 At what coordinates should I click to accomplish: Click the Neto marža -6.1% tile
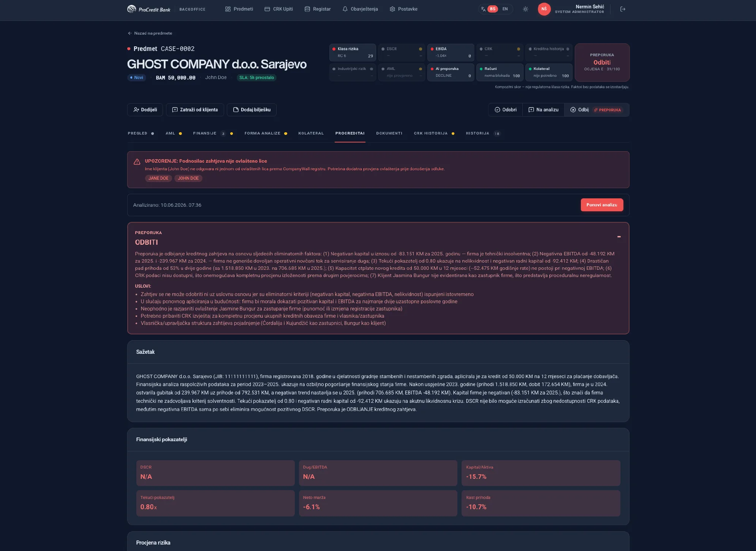click(x=378, y=503)
